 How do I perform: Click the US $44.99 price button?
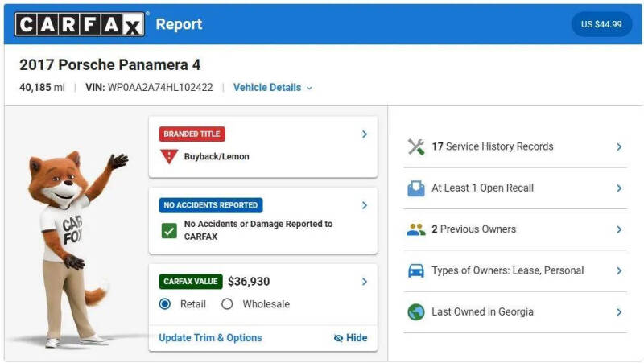pyautogui.click(x=601, y=24)
